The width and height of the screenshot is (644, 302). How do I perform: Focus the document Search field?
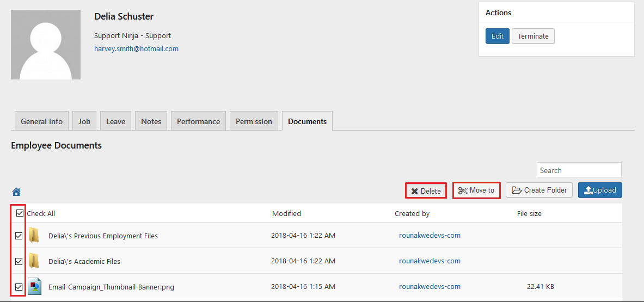579,170
